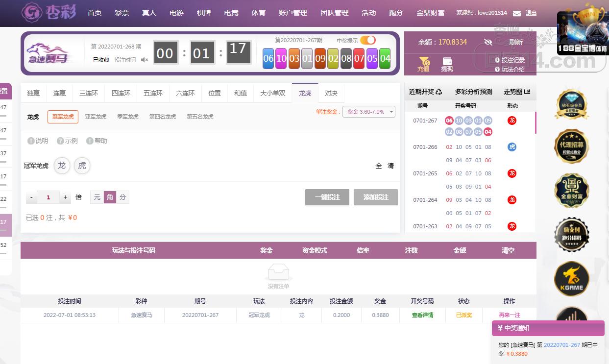This screenshot has width=609, height=364.
Task: Hide balance with the eye icon
Action: (487, 43)
